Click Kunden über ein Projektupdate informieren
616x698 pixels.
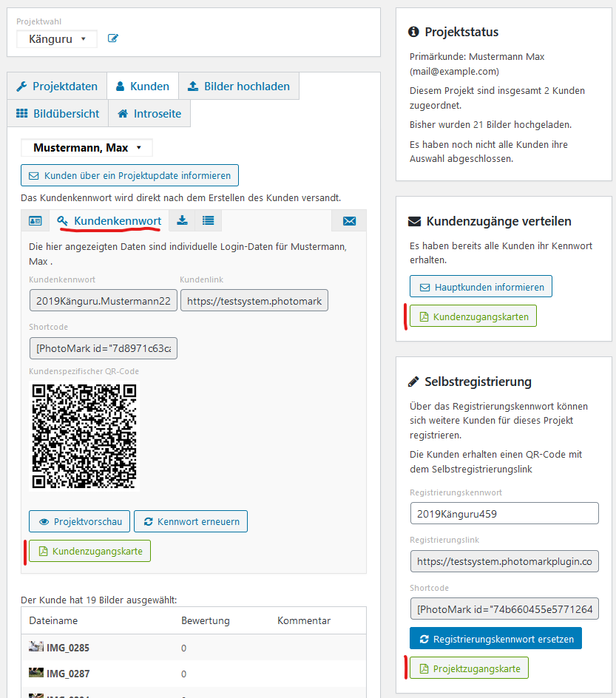[129, 175]
